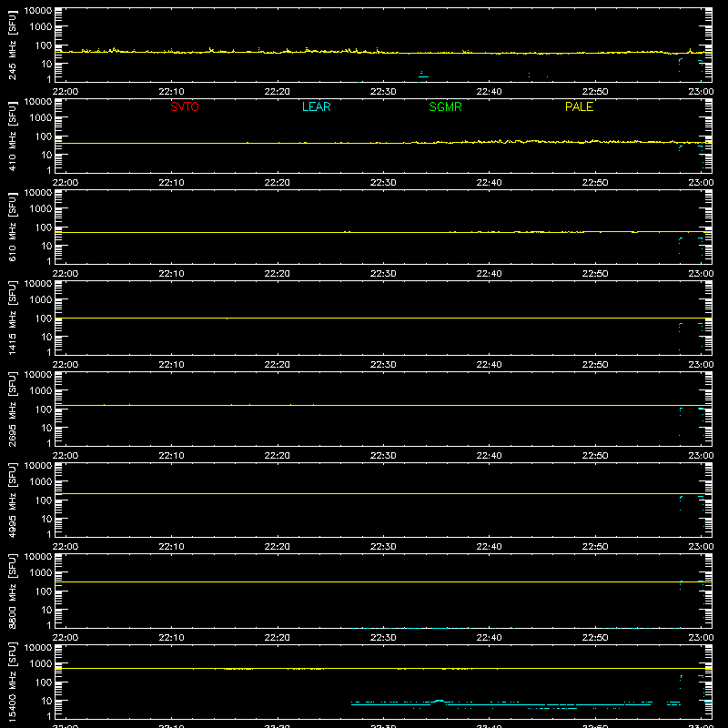The width and height of the screenshot is (728, 728).
Task: Click the 1000 tick label on 2695 MHz axis
Action: (41, 391)
